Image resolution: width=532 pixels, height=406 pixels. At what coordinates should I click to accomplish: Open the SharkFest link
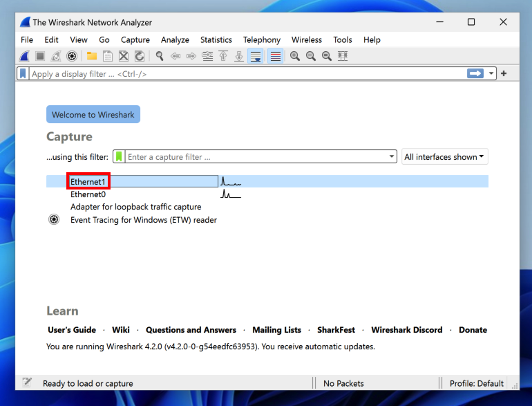(336, 330)
